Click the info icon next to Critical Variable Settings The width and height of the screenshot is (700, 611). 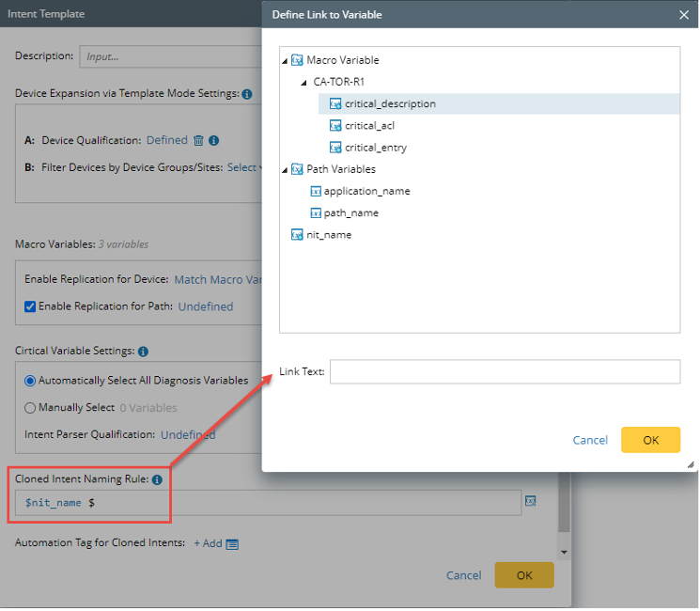(x=143, y=352)
